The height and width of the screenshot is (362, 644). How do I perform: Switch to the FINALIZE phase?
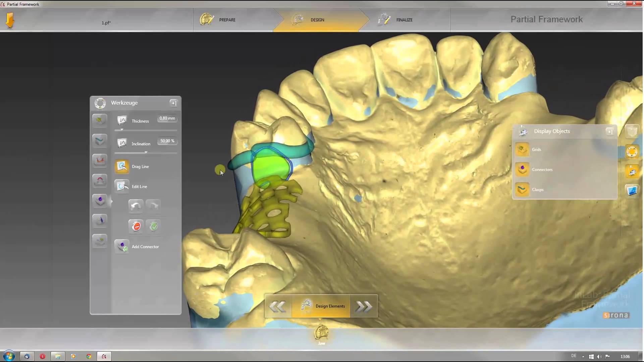(x=404, y=20)
